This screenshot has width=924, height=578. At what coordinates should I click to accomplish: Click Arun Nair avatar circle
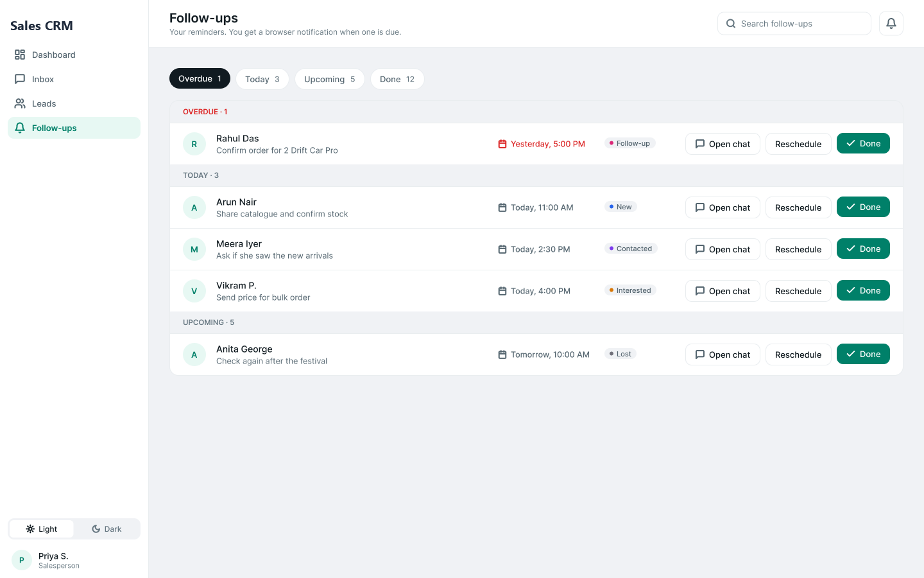(x=194, y=207)
